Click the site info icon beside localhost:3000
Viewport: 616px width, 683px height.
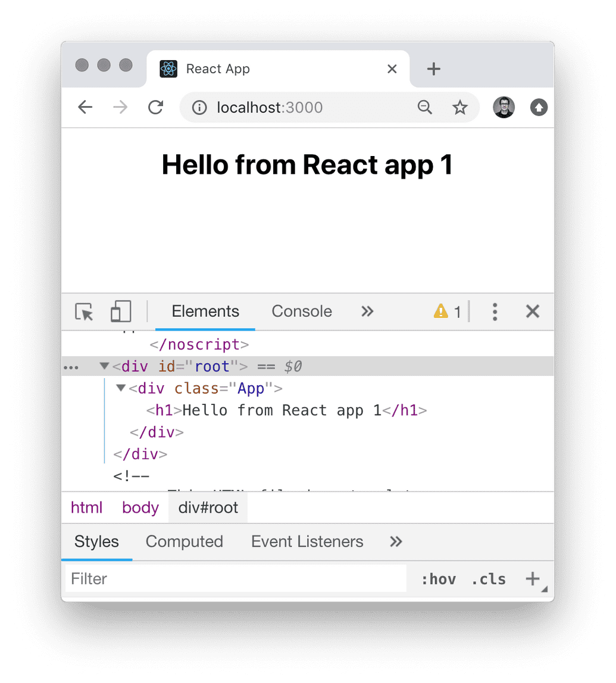click(199, 107)
